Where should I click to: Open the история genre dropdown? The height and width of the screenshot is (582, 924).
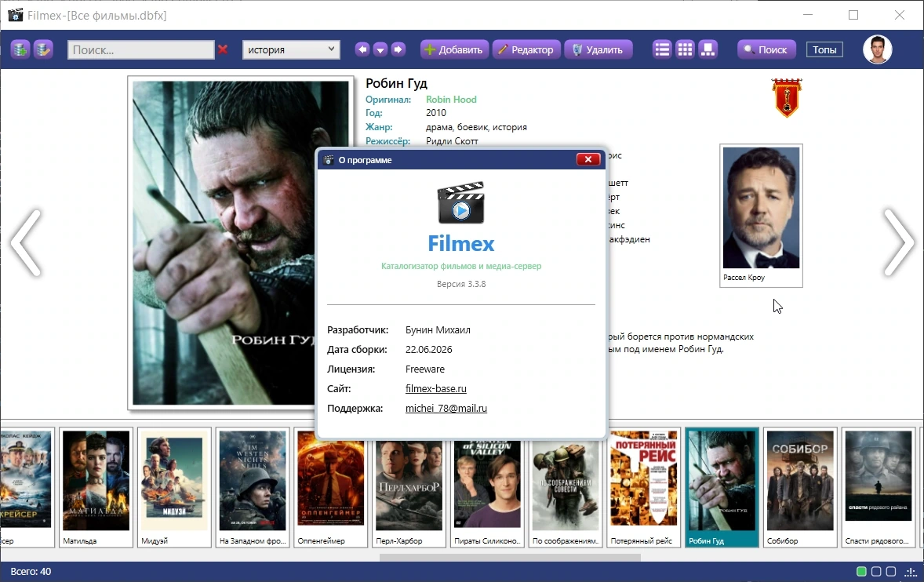[291, 49]
